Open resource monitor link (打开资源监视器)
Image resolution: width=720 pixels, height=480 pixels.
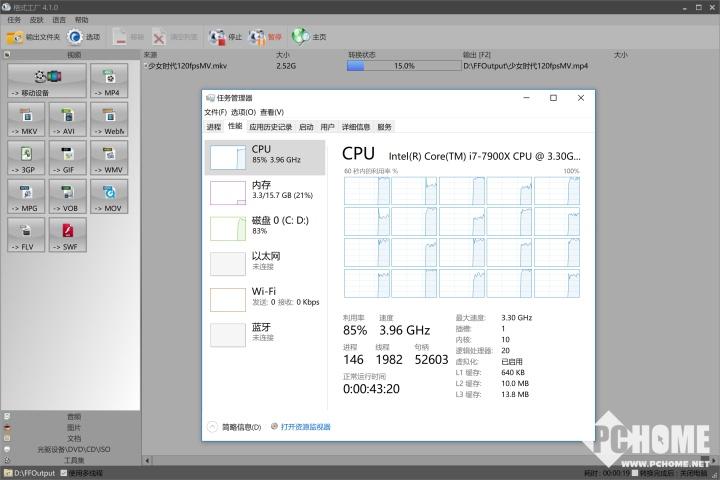305,427
